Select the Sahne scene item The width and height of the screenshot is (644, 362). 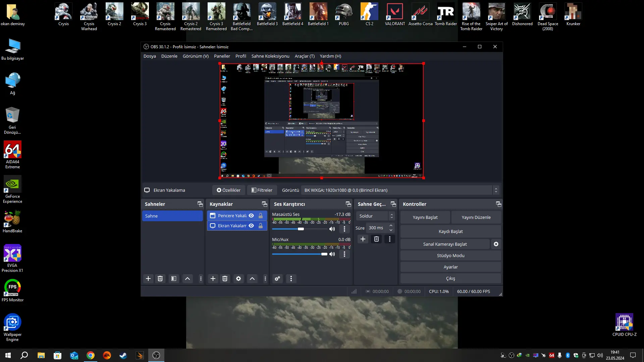(x=172, y=216)
